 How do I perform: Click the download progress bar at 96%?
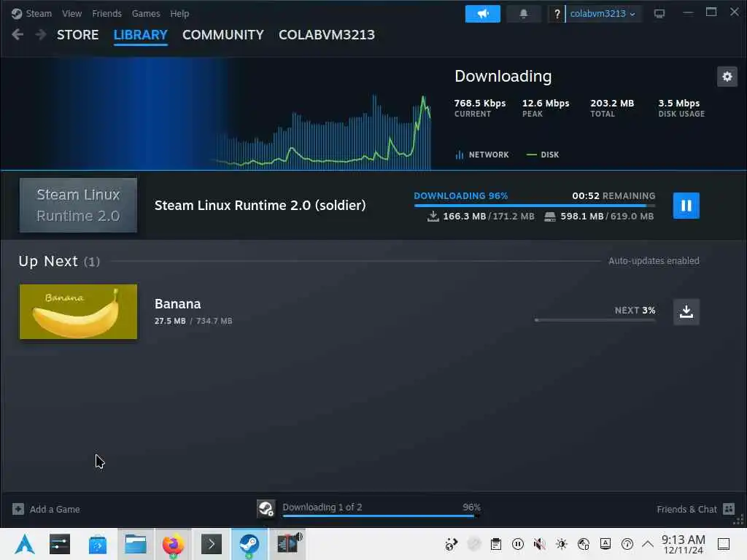[x=535, y=205]
